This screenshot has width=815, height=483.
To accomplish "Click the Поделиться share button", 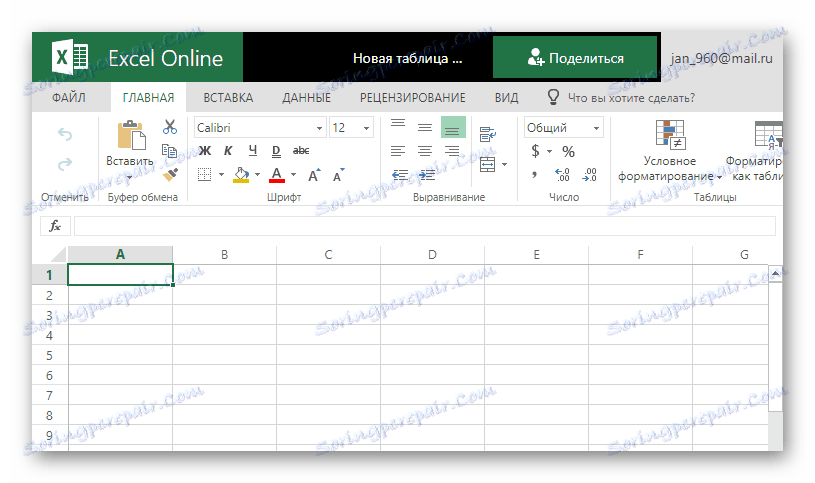I will tap(575, 58).
